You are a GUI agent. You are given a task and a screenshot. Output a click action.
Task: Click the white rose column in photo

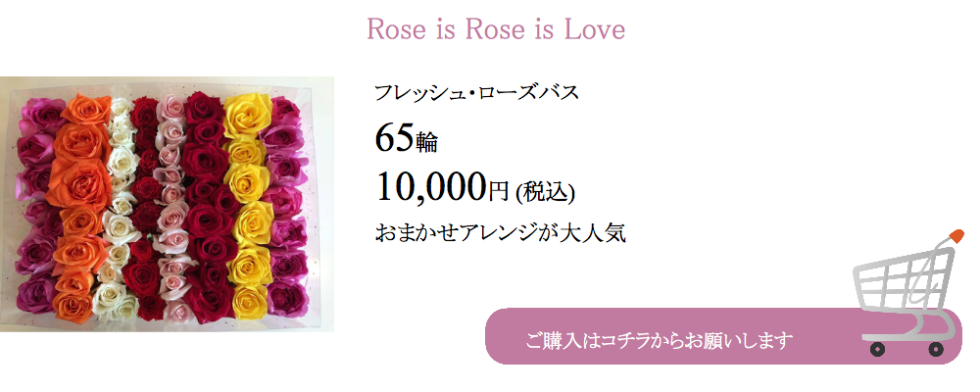pos(120,208)
